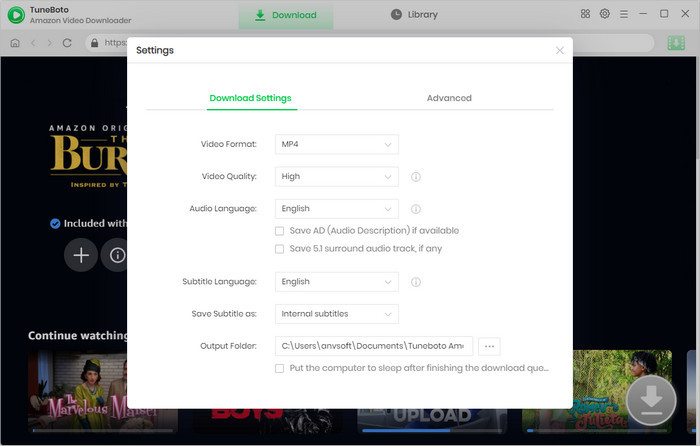Open the settings gear in title bar
The width and height of the screenshot is (700, 446).
[x=605, y=14]
